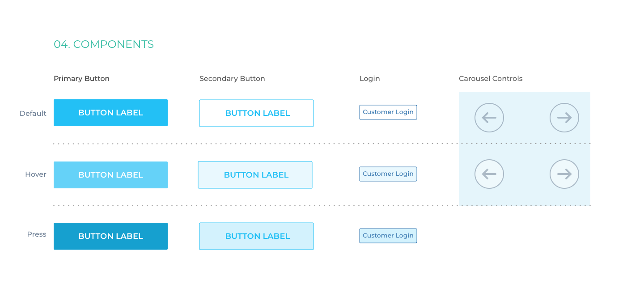Viewport: 644px width, 306px height.
Task: Select the "04. COMPONENTS" section heading
Action: pos(104,44)
